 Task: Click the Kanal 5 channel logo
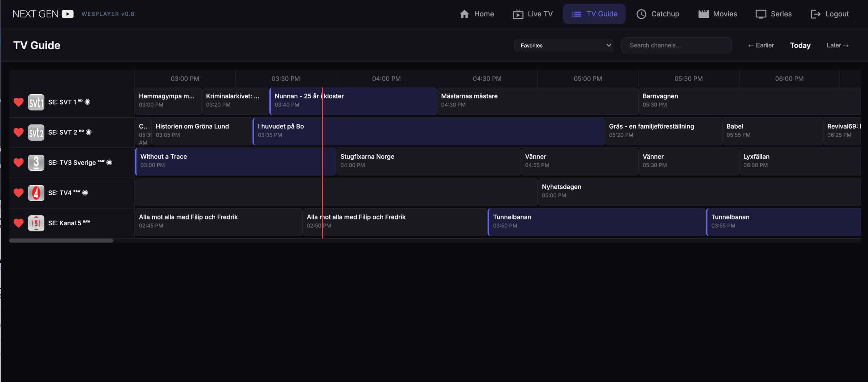pyautogui.click(x=36, y=223)
